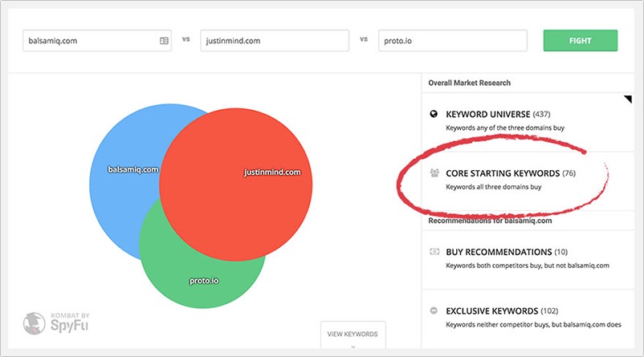The height and width of the screenshot is (357, 644).
Task: Click the justinmind.com label in the diagram
Action: 272,172
